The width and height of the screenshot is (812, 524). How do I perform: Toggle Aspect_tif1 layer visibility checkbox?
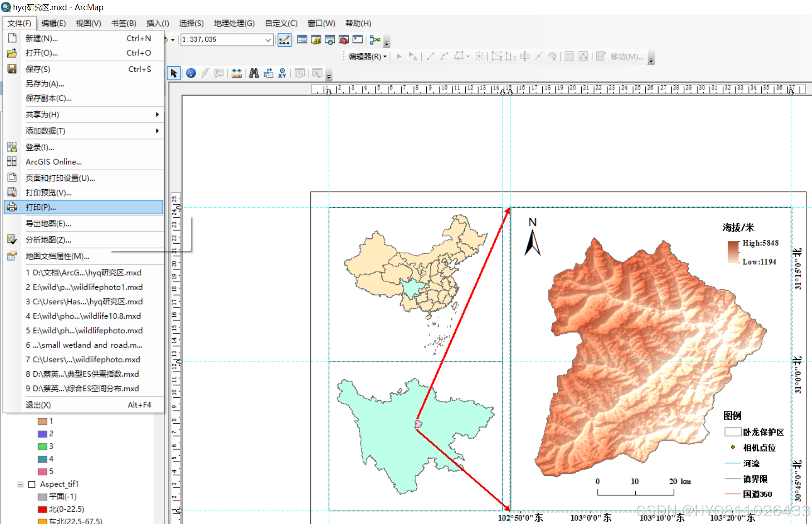click(31, 484)
